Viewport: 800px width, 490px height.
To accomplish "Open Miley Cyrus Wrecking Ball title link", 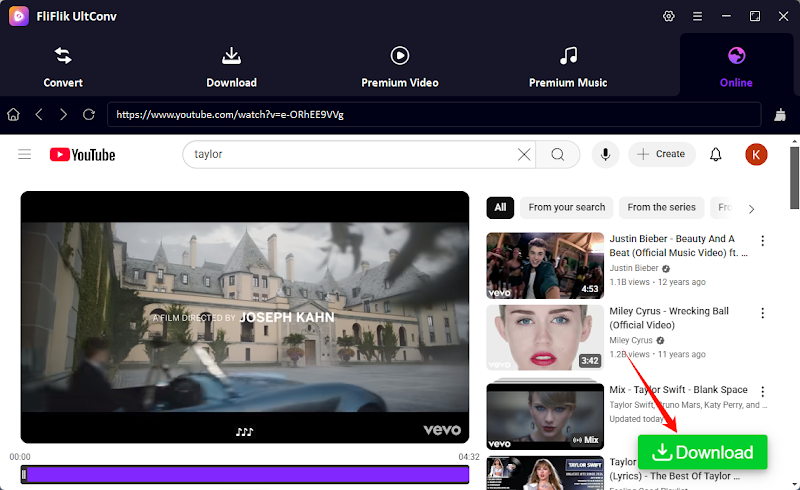I will (x=669, y=318).
